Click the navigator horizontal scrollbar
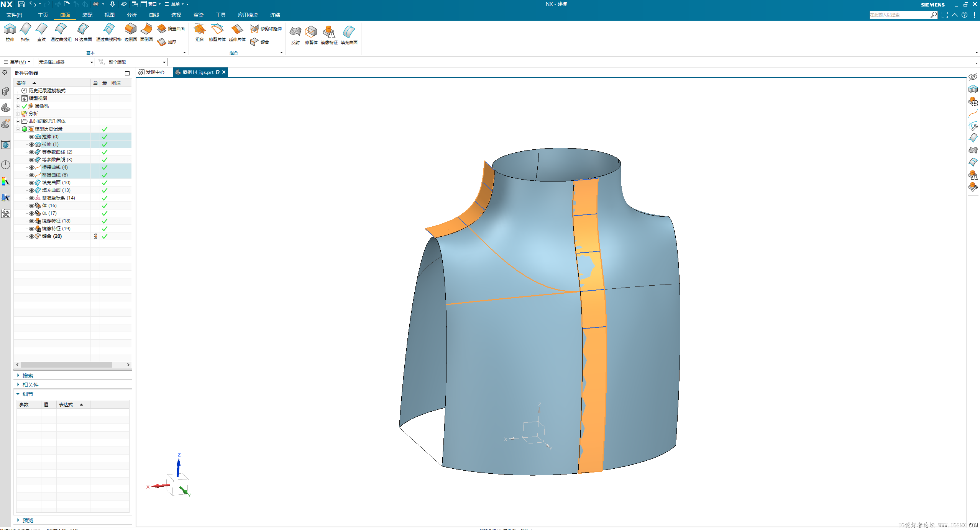980x530 pixels. pos(66,365)
